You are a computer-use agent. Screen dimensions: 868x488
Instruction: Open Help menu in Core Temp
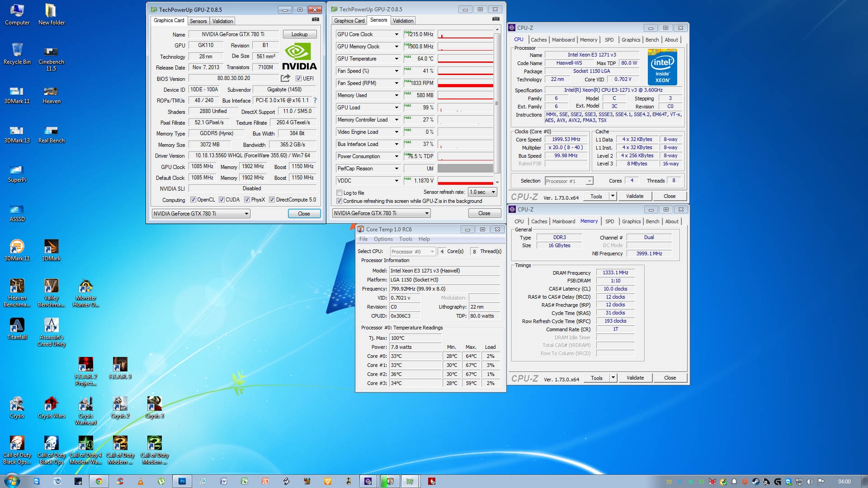(424, 239)
